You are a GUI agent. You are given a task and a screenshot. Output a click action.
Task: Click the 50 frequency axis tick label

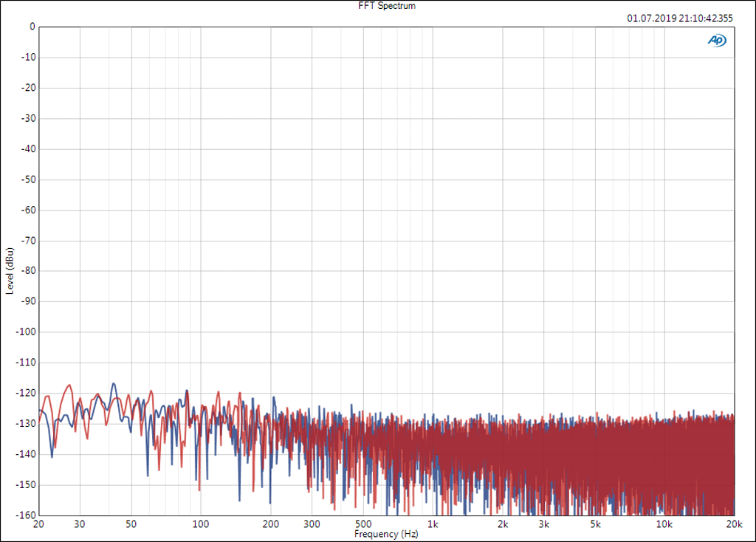131,524
